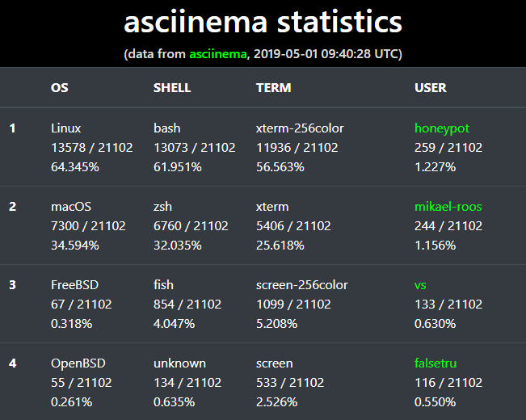Screen dimensions: 526x420
Task: Click rank number 4
Action: click(12, 363)
